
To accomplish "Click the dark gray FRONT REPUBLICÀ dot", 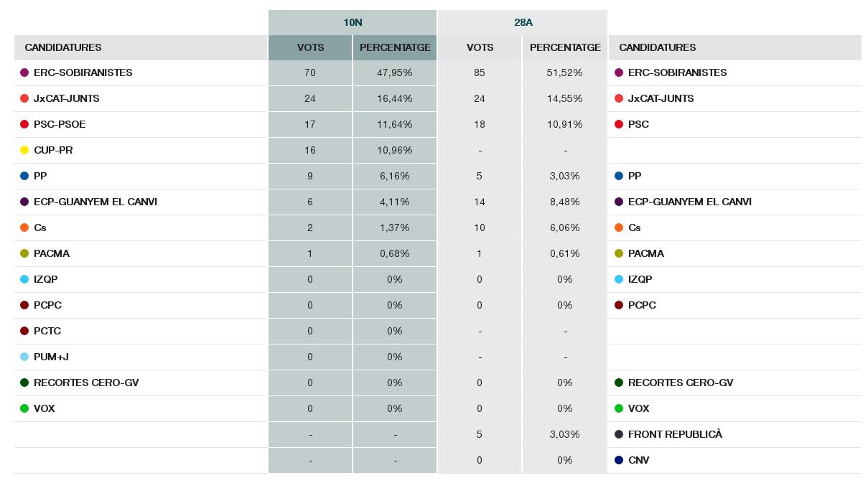I will (x=619, y=434).
